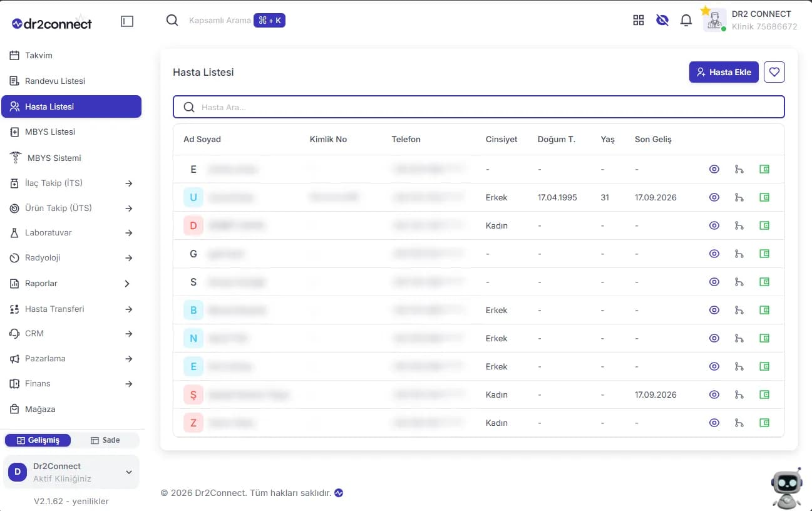
Task: Open the apps grid icon in header
Action: [x=639, y=21]
